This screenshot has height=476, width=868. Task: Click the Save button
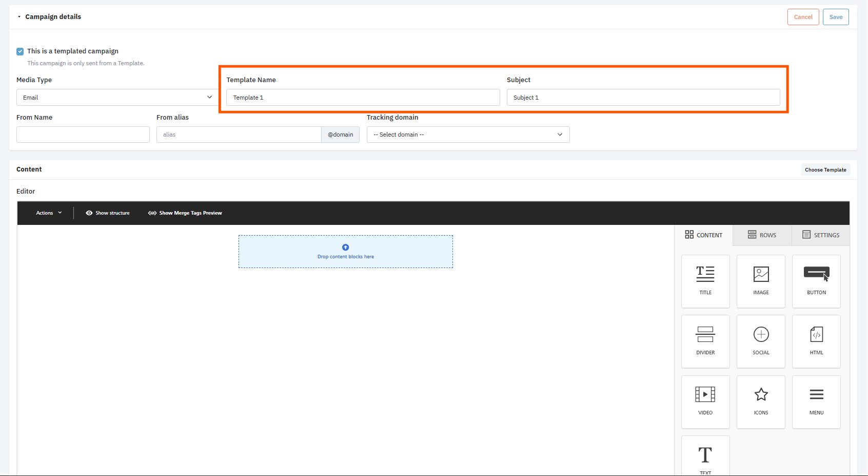[835, 17]
